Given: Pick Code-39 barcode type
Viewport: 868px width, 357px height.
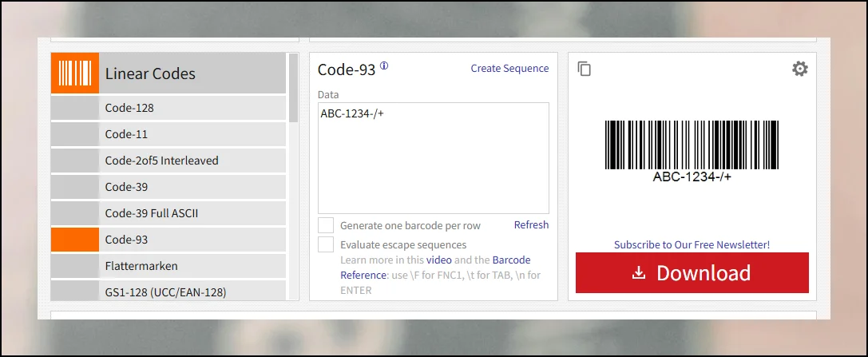Looking at the screenshot, I should [192, 187].
